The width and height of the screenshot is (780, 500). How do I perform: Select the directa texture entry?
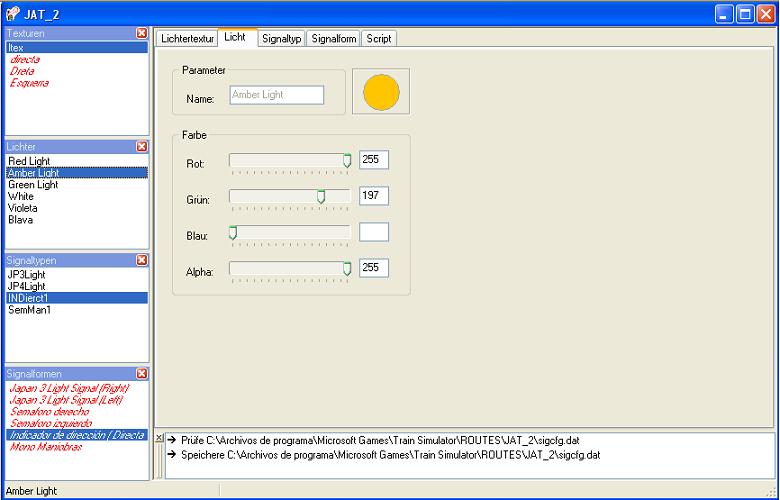(25, 60)
